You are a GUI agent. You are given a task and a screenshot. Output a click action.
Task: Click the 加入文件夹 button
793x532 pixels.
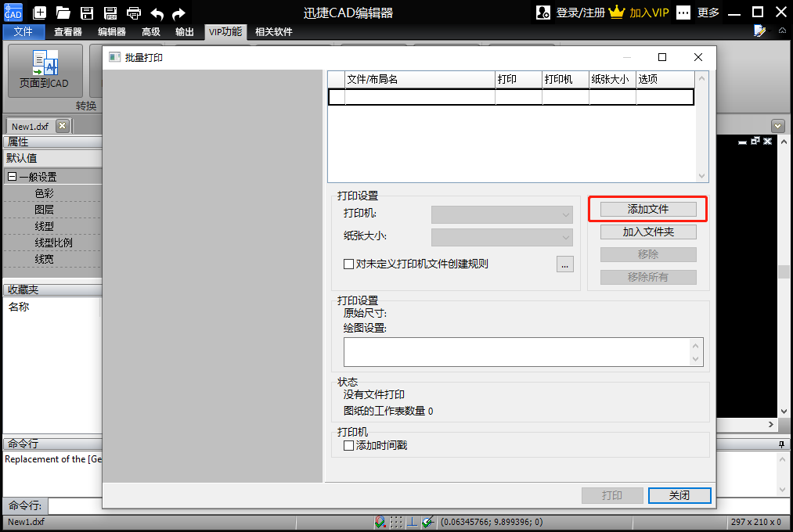648,232
